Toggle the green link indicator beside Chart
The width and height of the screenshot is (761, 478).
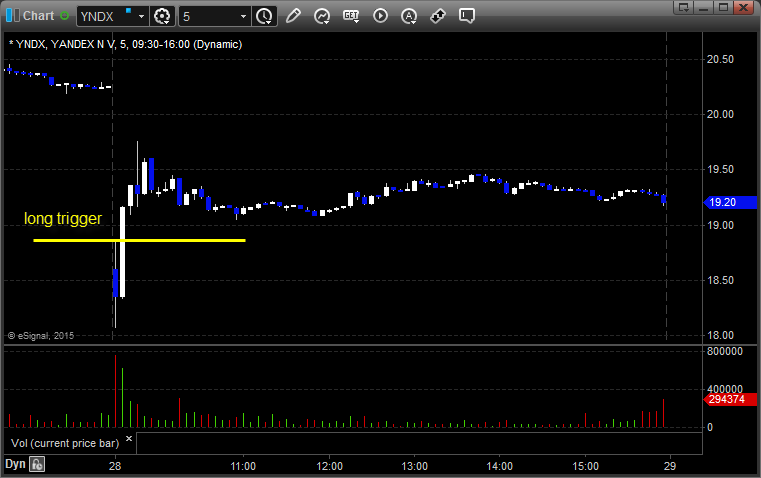[66, 16]
